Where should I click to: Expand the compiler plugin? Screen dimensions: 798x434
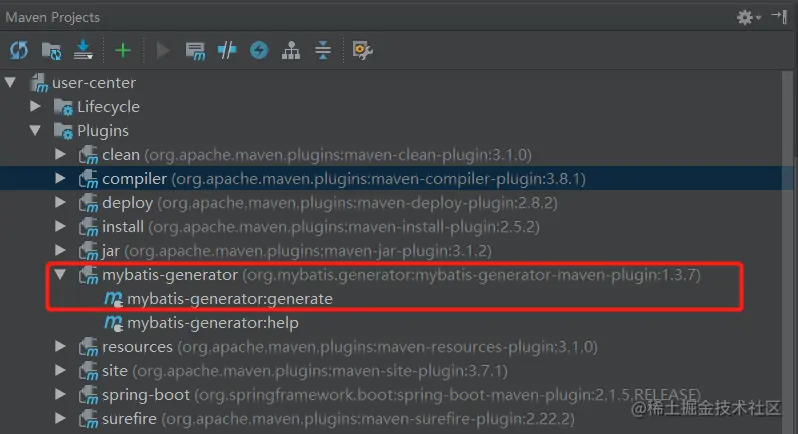click(60, 178)
